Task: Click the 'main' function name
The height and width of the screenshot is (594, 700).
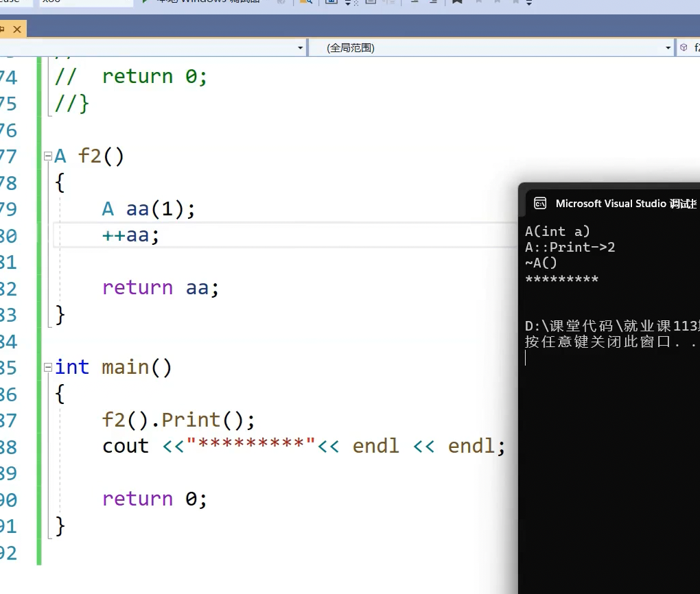Action: 125,367
